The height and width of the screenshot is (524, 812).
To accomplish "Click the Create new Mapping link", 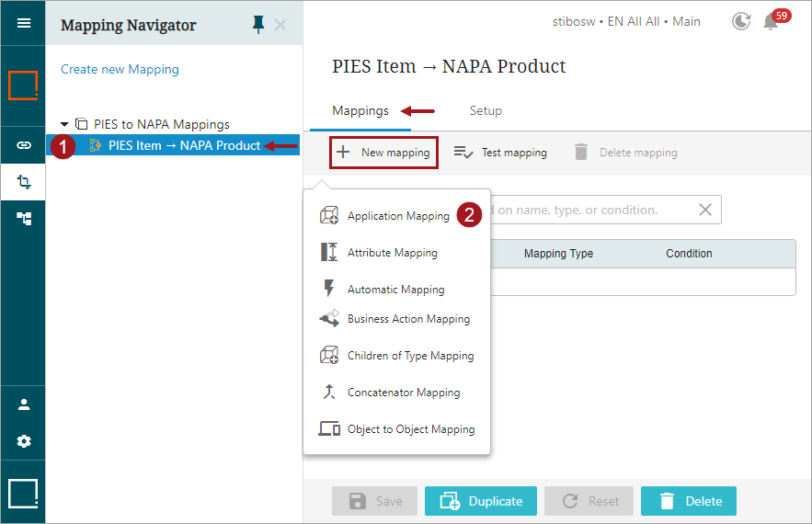I will 120,69.
